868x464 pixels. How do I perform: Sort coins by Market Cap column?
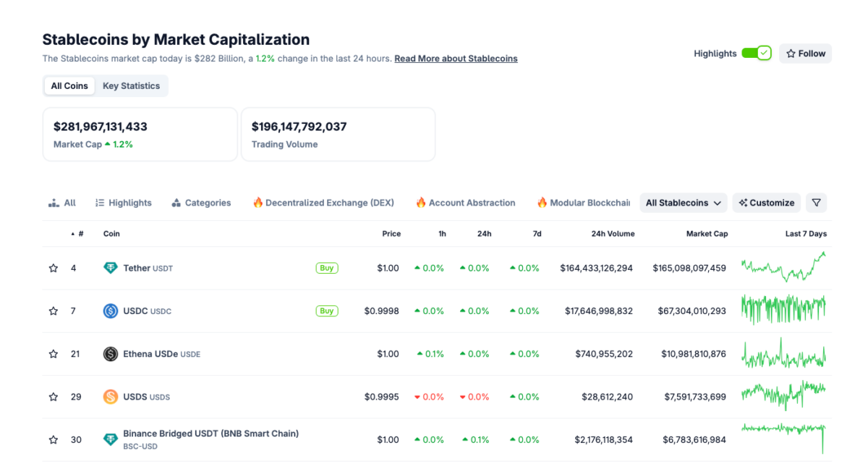[707, 234]
